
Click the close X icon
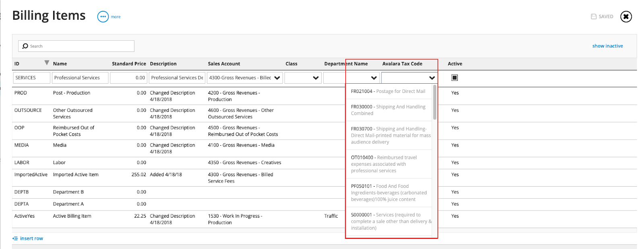point(626,16)
